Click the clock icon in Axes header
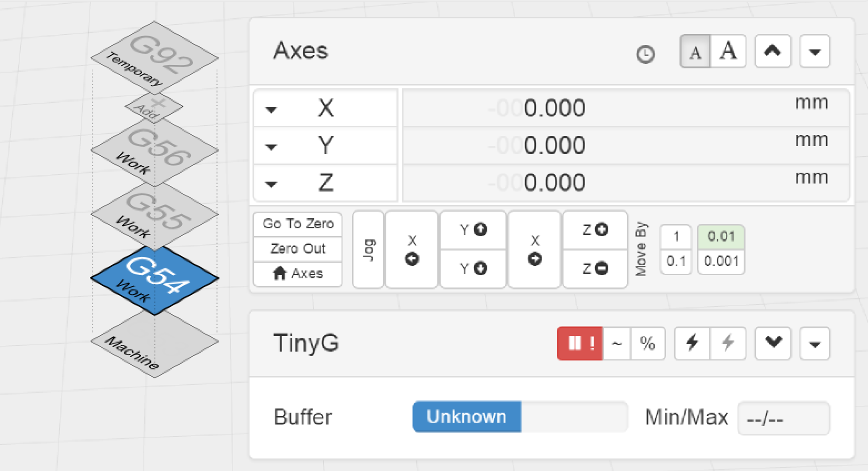 pyautogui.click(x=645, y=54)
